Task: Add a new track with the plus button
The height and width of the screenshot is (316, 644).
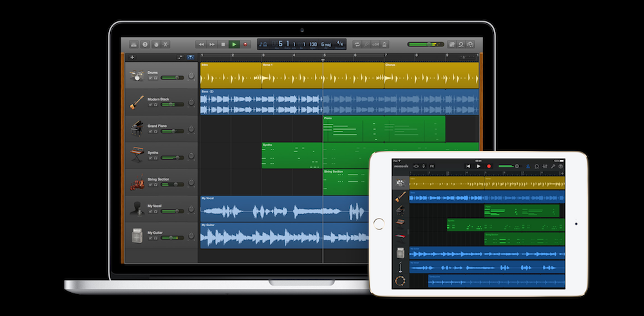Action: (132, 57)
